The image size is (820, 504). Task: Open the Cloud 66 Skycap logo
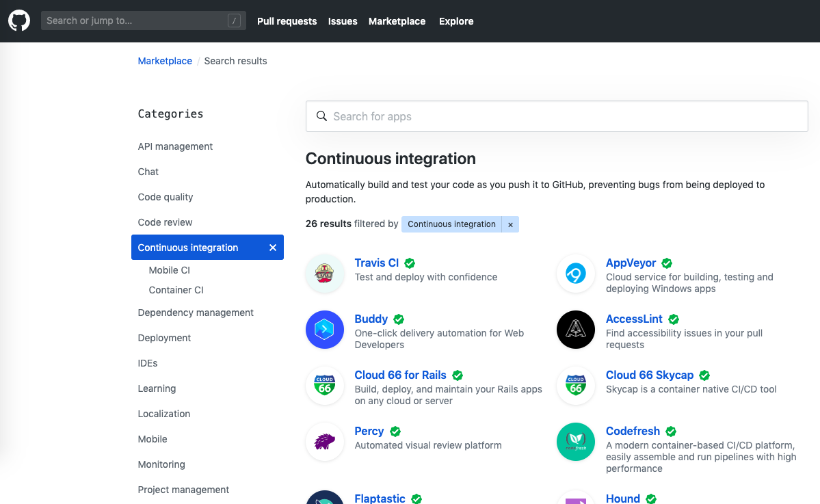point(576,385)
